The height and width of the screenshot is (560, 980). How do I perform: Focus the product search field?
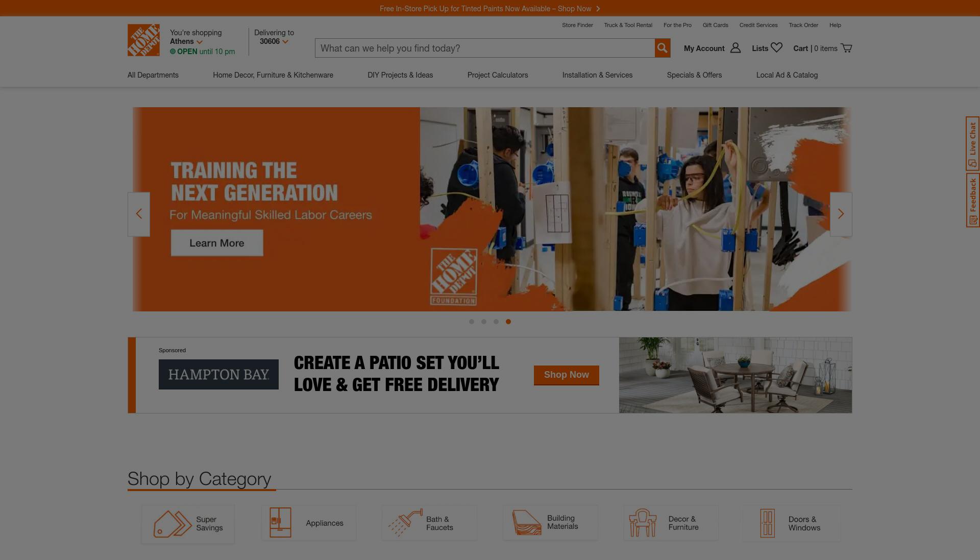point(485,48)
